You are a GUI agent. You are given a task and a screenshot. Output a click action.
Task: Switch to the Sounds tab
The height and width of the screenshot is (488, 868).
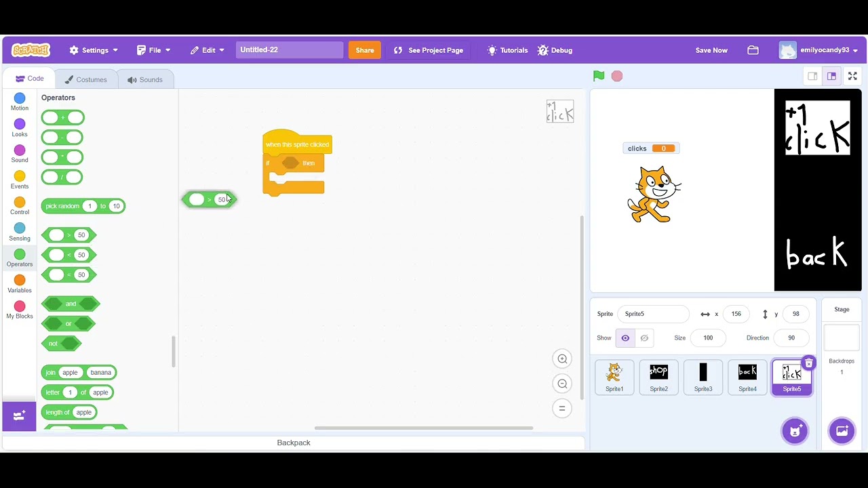144,79
